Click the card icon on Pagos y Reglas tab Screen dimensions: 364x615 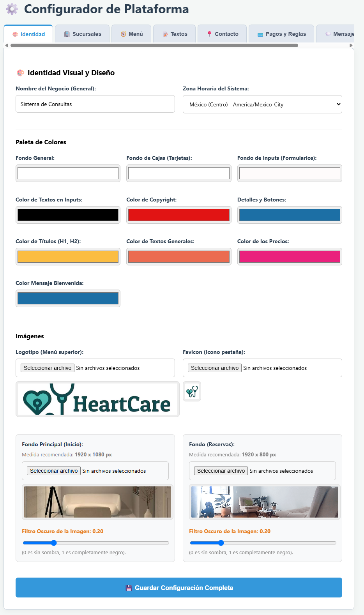[x=260, y=34]
